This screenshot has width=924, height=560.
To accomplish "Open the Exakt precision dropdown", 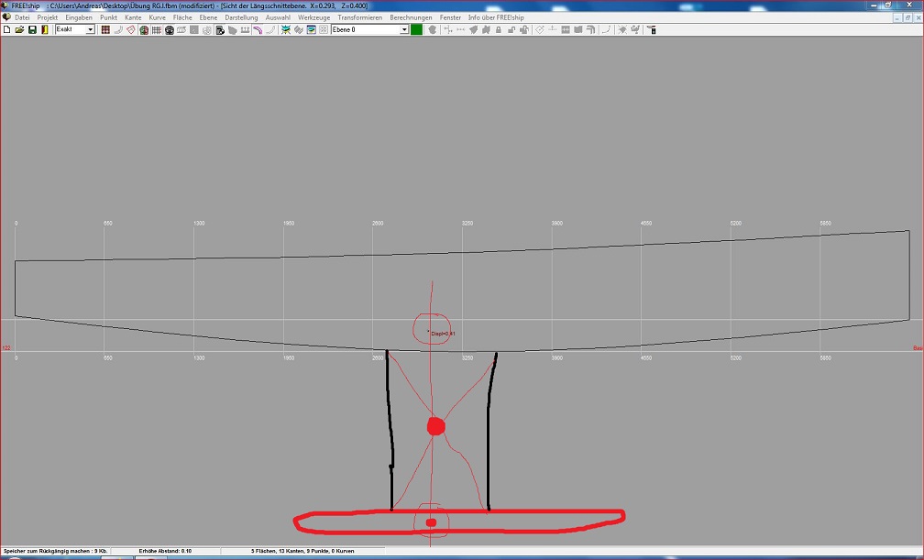I will click(90, 29).
